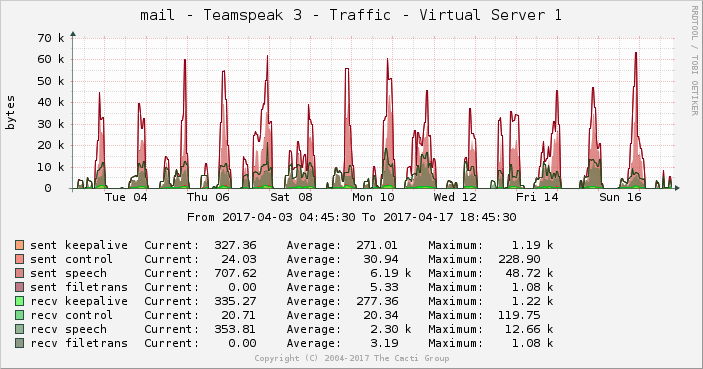Click sent speech maximum value 48.72 k
The width and height of the screenshot is (703, 369).
pos(529,273)
